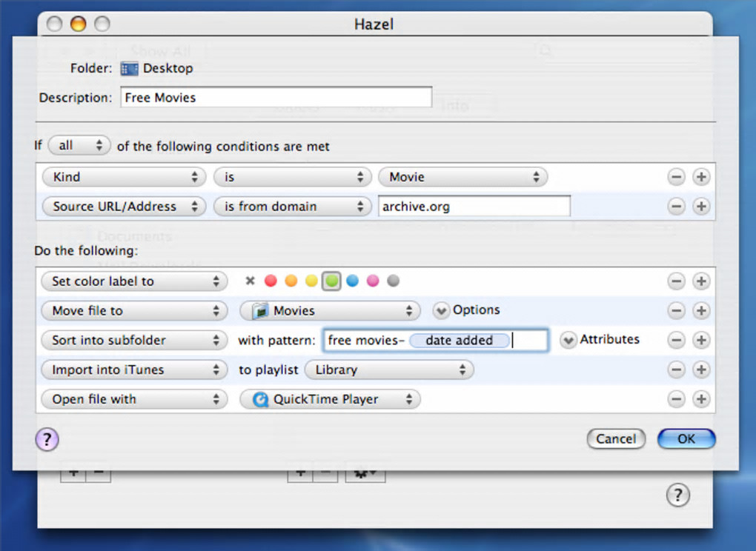This screenshot has width=756, height=551.
Task: Open the Library playlist dropdown
Action: 389,370
